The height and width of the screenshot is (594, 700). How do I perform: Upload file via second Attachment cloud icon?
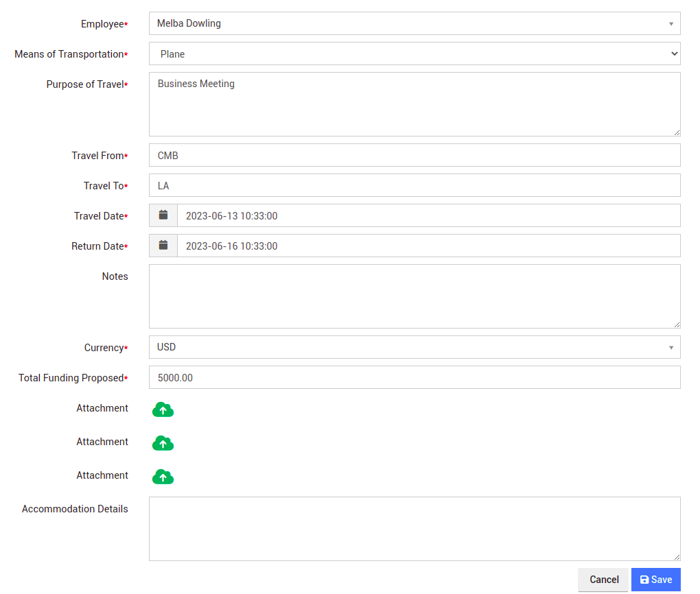point(163,443)
